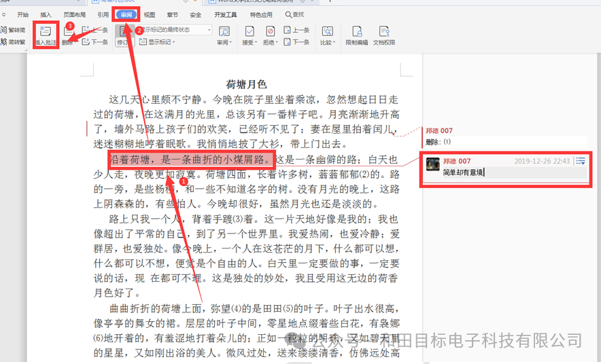Click the comment options icon next to 2019-12-26 22:43

click(581, 161)
